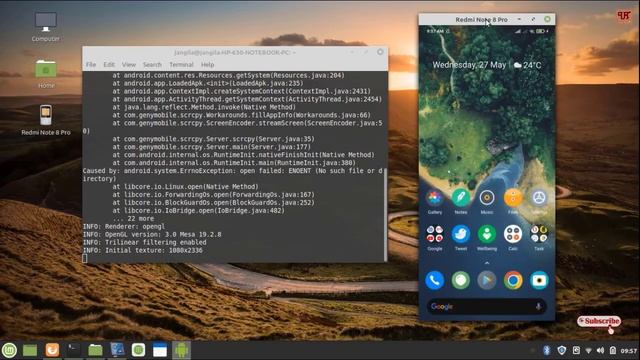640x360 pixels.
Task: Click "INFO: Trilinear filtering enabled" line
Action: tap(144, 242)
